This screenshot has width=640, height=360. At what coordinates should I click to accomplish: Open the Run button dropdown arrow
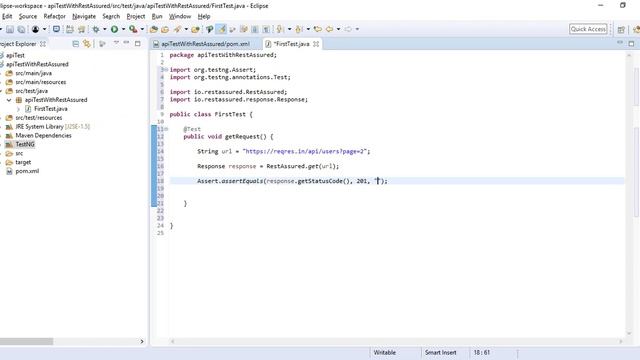click(x=123, y=29)
